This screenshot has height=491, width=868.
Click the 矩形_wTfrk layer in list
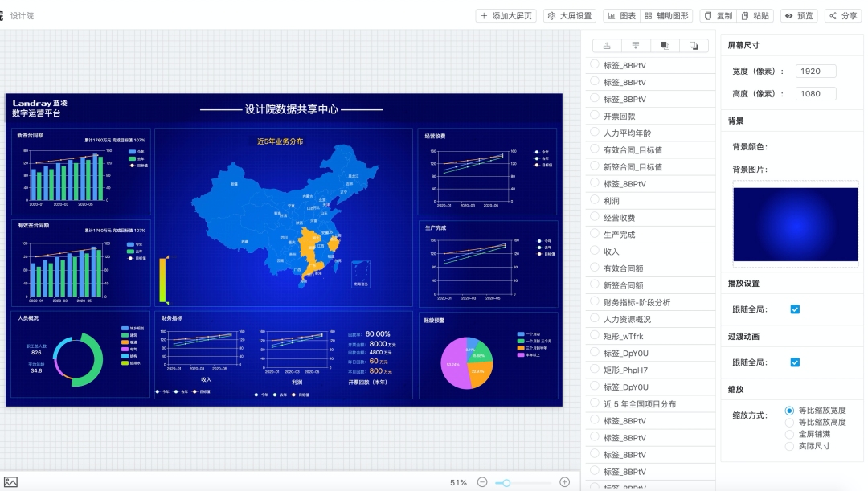[624, 336]
